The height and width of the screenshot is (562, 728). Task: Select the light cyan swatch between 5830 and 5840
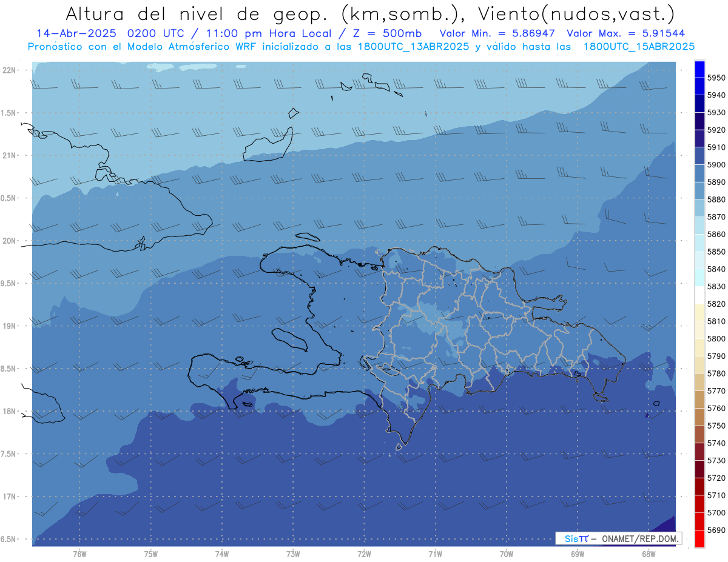[x=699, y=278]
